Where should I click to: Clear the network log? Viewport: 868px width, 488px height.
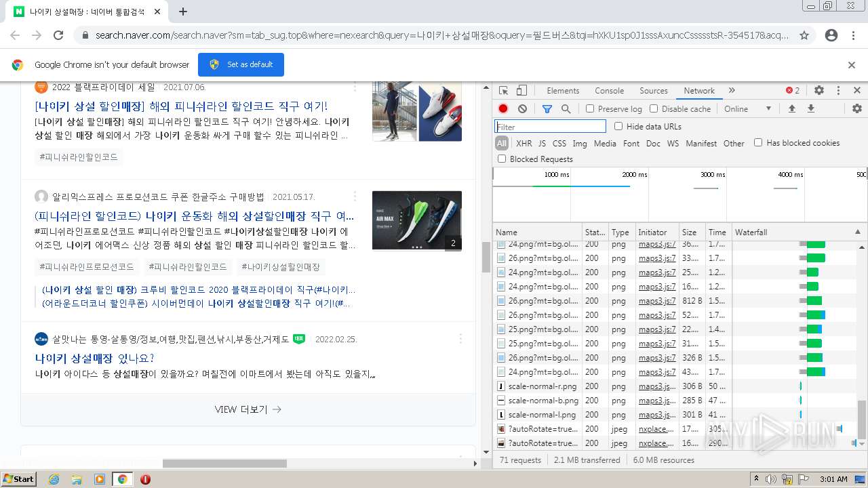click(522, 108)
